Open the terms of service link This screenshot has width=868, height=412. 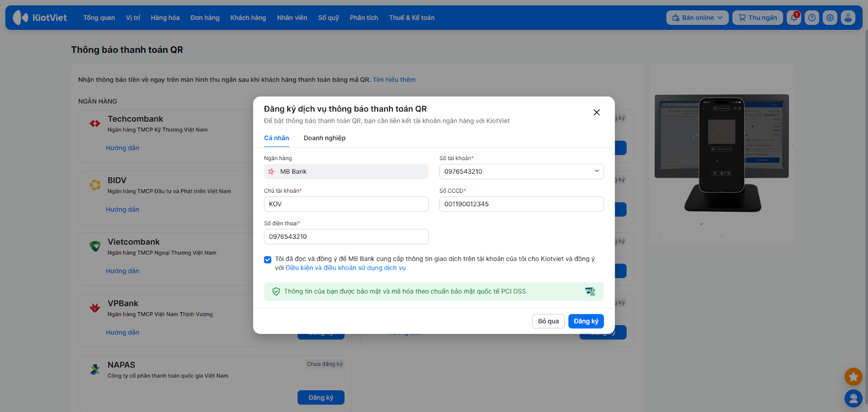[346, 268]
